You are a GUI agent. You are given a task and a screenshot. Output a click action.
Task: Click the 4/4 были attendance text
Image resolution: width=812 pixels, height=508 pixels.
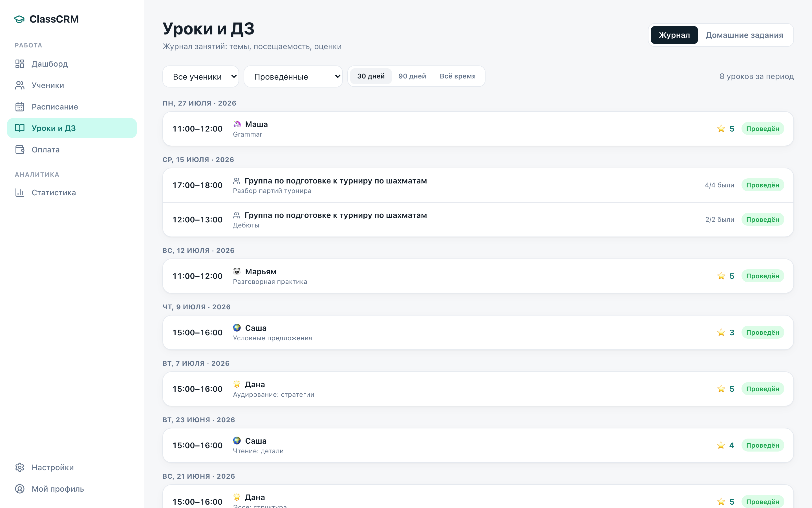click(720, 185)
